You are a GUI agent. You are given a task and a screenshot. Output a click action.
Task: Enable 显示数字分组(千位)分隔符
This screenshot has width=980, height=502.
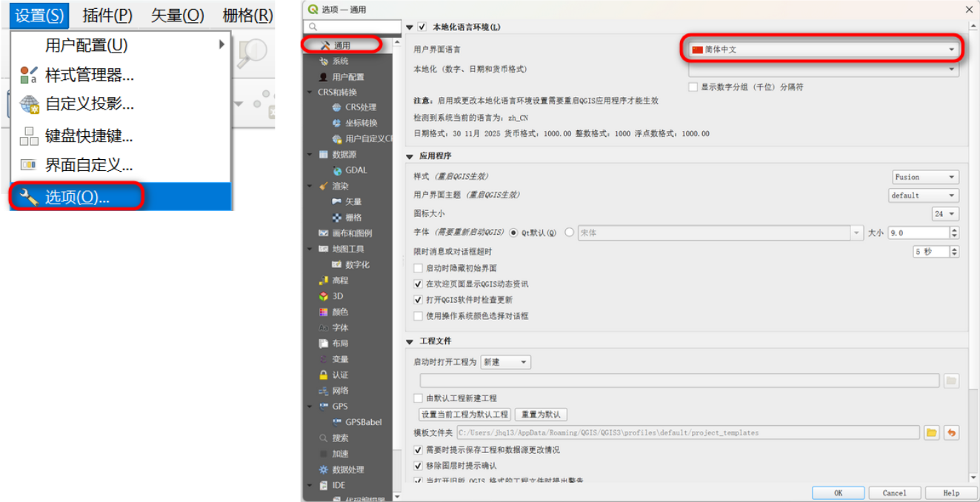coord(693,87)
